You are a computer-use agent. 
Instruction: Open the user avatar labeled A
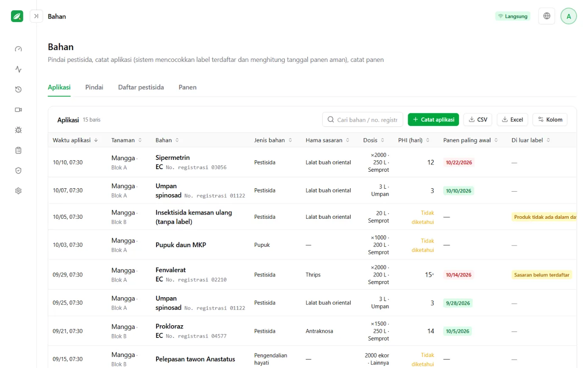point(569,16)
